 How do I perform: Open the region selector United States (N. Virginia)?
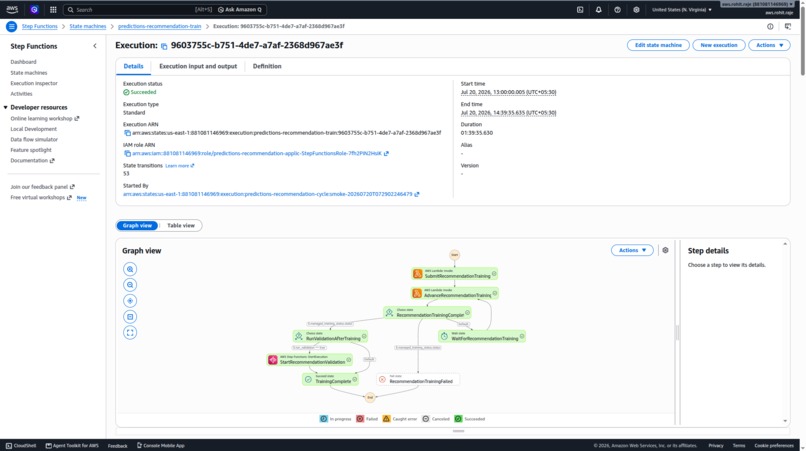(682, 9)
